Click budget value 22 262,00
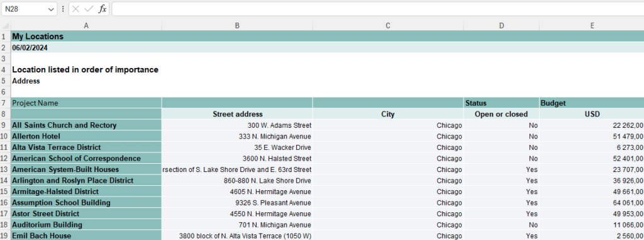The width and height of the screenshot is (644, 240). pos(592,125)
